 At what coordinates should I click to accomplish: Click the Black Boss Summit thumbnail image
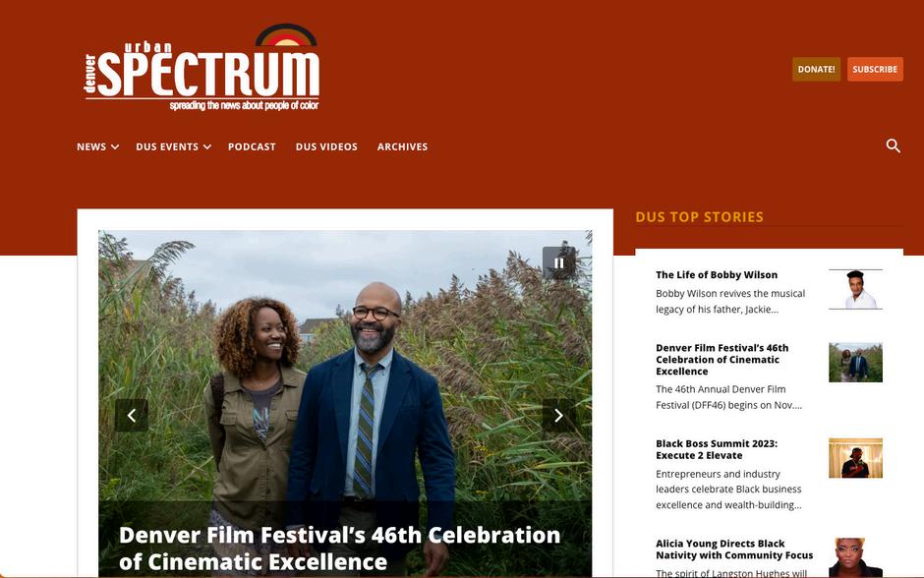855,458
